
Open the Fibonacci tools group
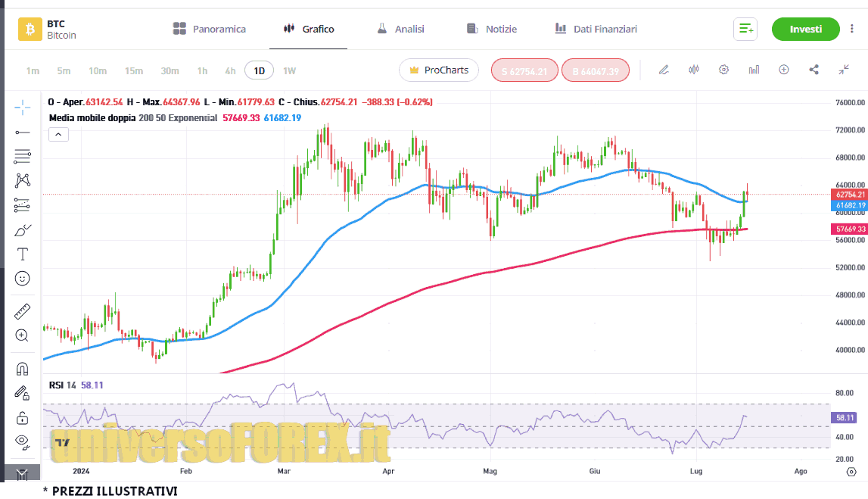(x=22, y=156)
